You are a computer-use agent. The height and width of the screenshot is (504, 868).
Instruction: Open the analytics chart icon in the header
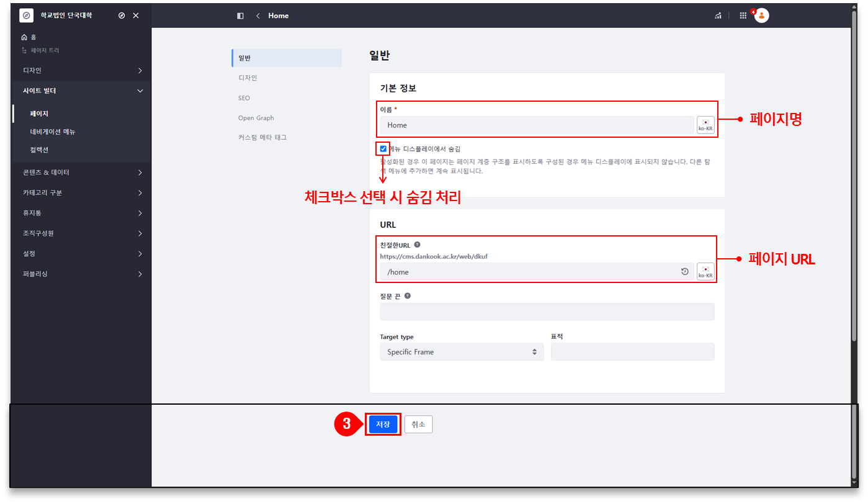coord(718,16)
